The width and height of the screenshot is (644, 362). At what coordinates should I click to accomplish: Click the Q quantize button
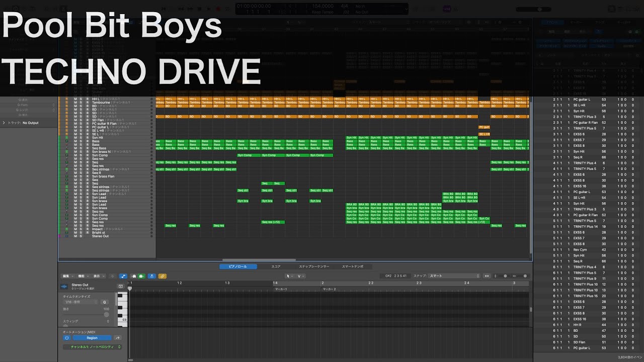coord(105,302)
